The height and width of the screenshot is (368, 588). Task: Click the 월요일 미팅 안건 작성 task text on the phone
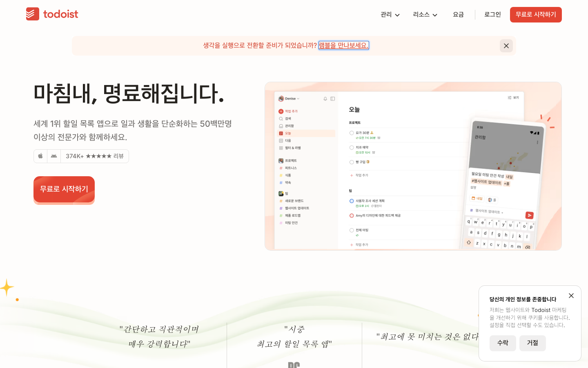tap(488, 175)
